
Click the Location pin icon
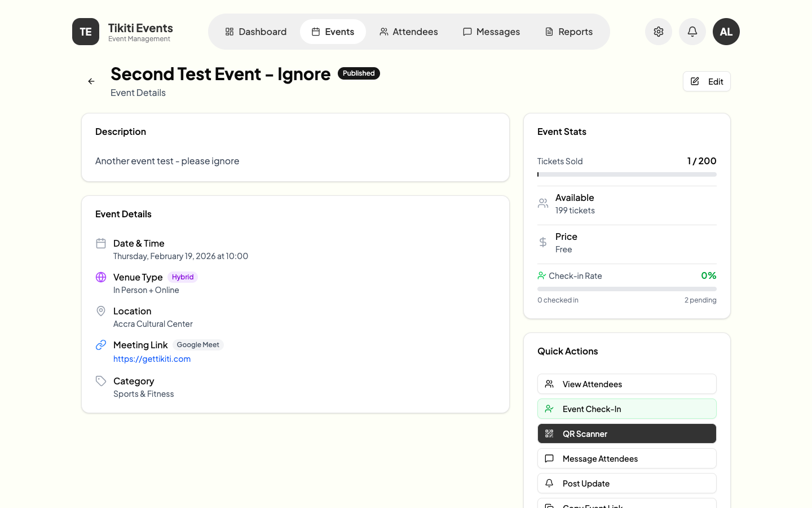[x=101, y=311]
